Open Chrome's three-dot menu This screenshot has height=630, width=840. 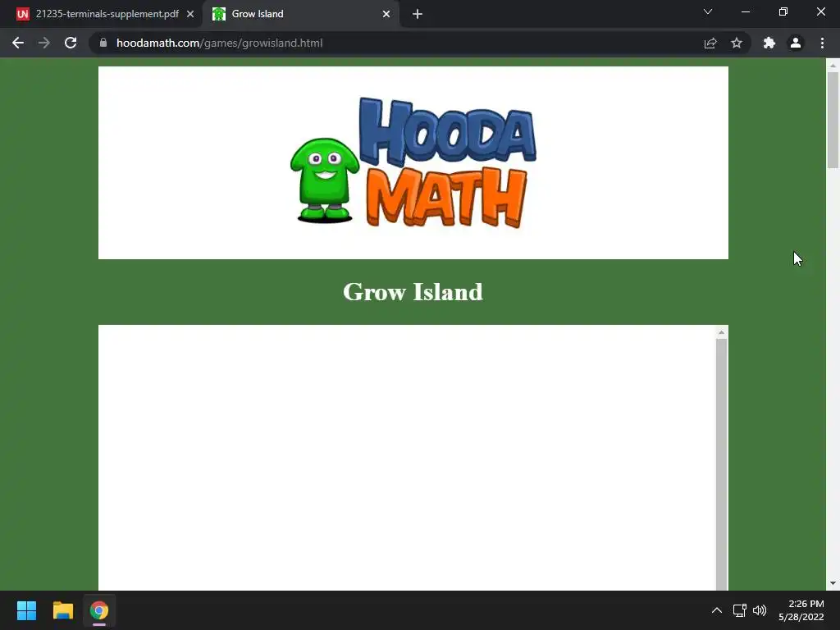click(x=822, y=43)
